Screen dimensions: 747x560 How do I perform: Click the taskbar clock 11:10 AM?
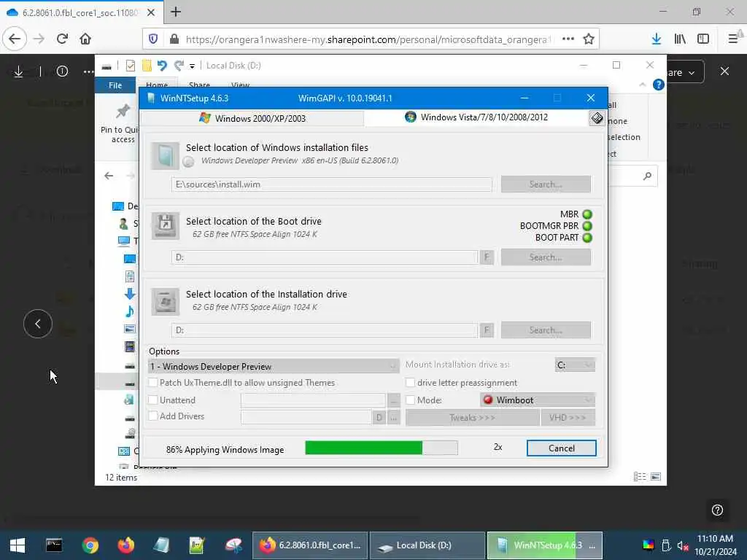[x=715, y=539]
